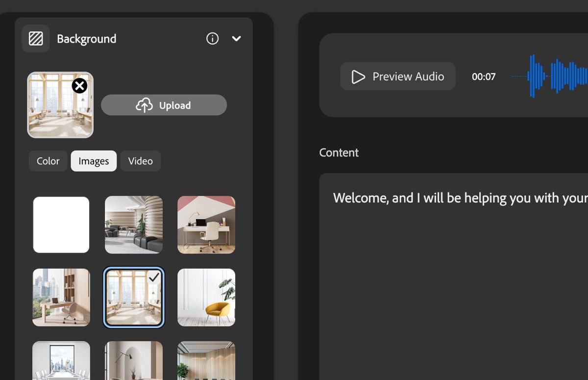Image resolution: width=588 pixels, height=380 pixels.
Task: Collapse the Background panel chevron
Action: click(x=236, y=39)
